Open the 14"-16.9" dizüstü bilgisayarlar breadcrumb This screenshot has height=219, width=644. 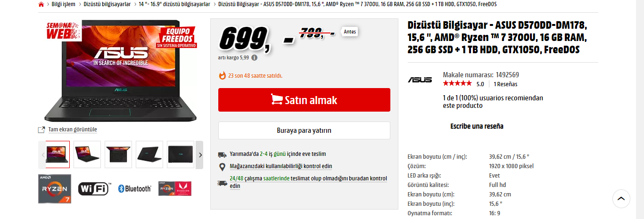pyautogui.click(x=174, y=4)
